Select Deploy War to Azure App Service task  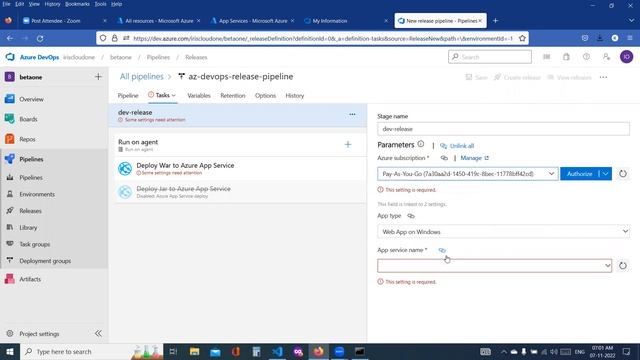click(240, 168)
